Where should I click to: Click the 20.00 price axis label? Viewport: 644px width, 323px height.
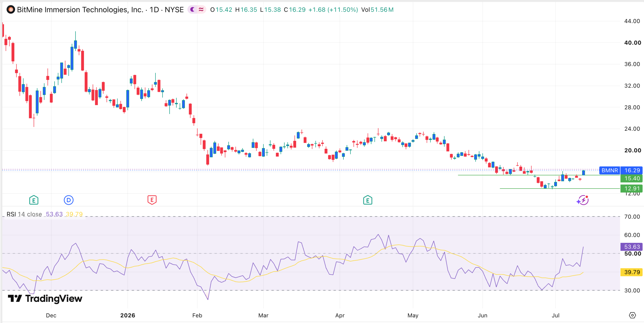[x=632, y=151]
